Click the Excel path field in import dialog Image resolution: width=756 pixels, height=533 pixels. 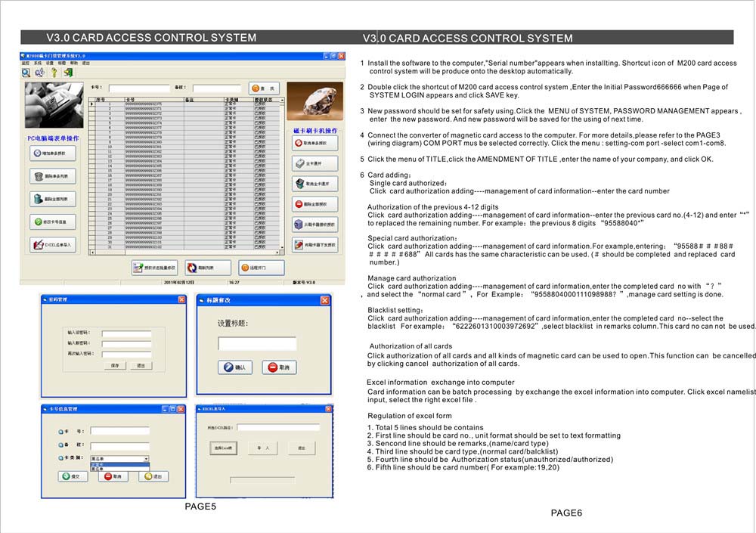coord(278,428)
